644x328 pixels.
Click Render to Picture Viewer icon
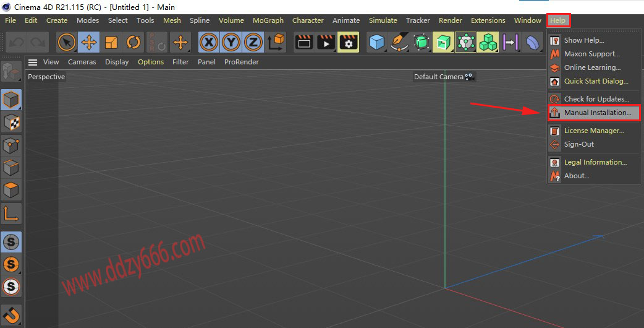click(x=326, y=42)
